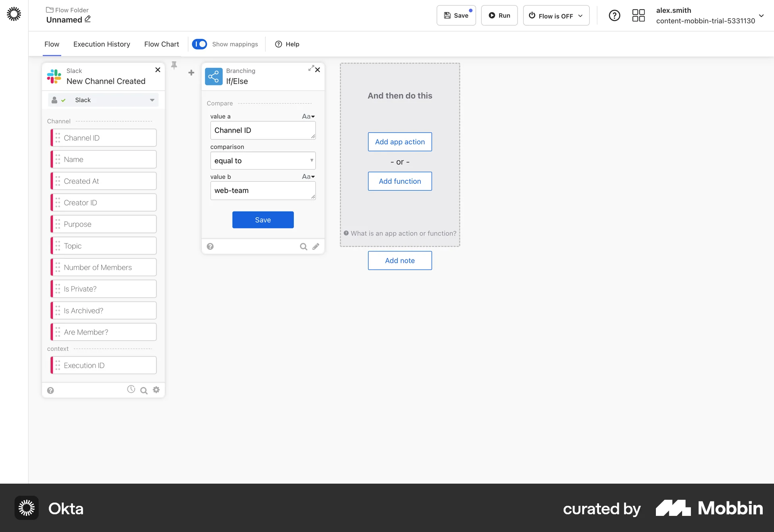
Task: Open the comparison dropdown set to equal to
Action: [263, 160]
